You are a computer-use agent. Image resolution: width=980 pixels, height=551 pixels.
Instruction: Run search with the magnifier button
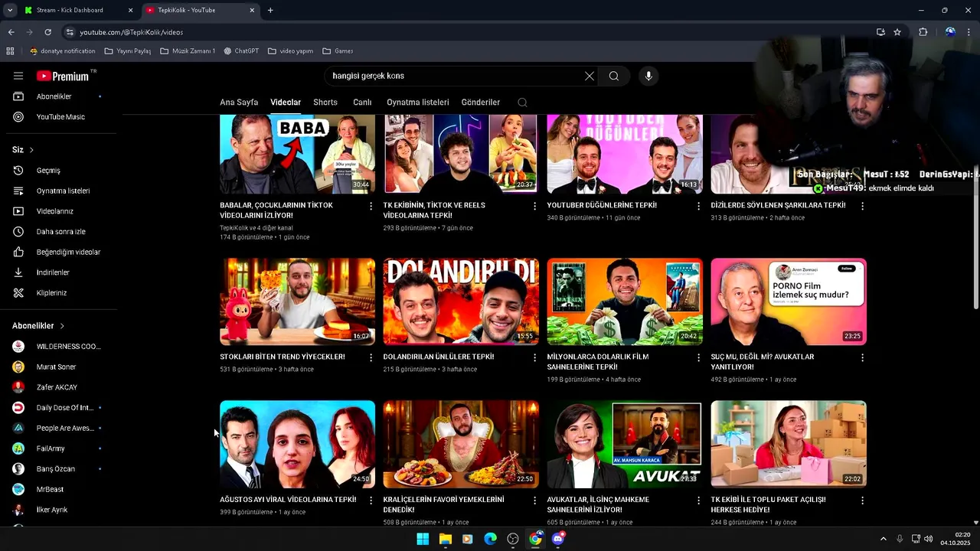pos(613,76)
